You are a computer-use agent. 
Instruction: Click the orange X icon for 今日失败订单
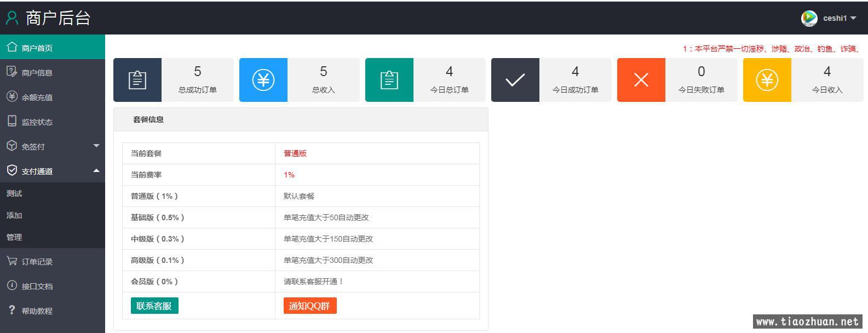click(x=641, y=80)
